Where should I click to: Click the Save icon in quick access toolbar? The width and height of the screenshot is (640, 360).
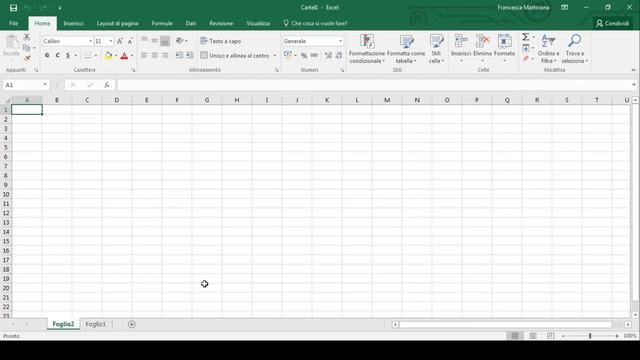pyautogui.click(x=13, y=8)
